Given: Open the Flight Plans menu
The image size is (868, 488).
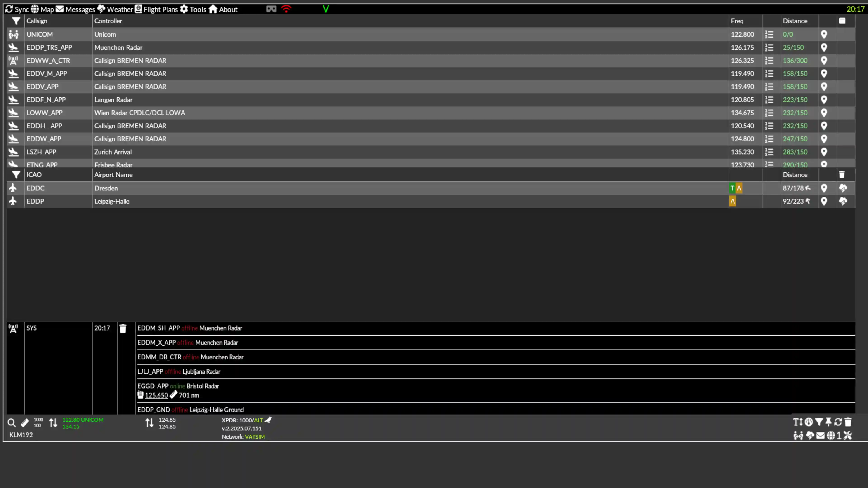Looking at the screenshot, I should point(156,9).
